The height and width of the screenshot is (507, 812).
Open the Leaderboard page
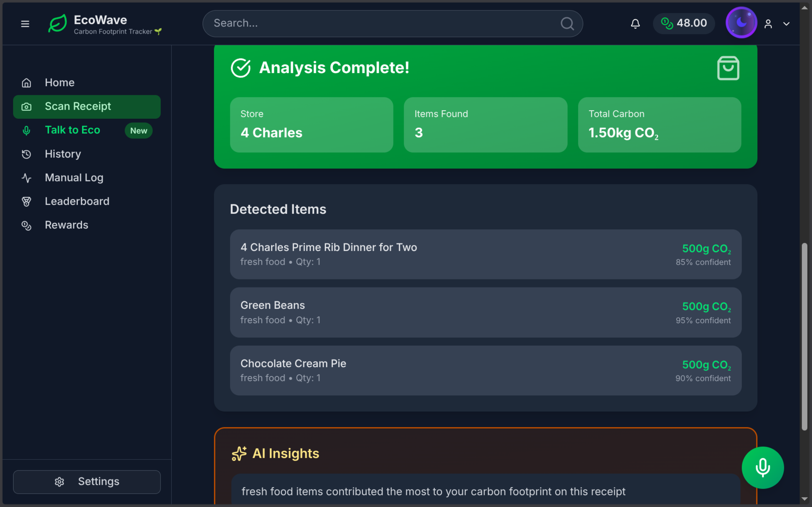[x=77, y=201]
